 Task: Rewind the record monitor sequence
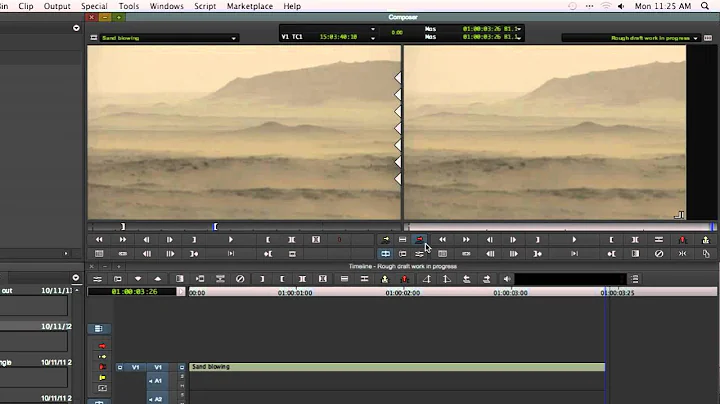click(442, 240)
